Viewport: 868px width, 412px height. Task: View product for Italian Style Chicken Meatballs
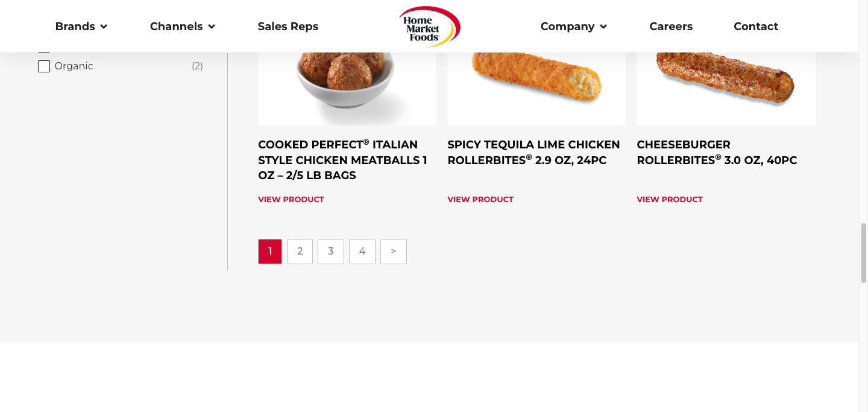(291, 200)
